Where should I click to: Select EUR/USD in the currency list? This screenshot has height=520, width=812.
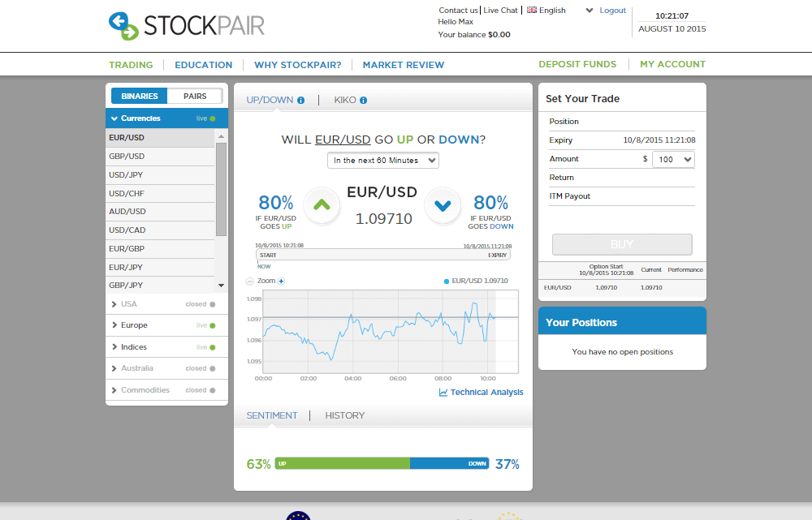coord(160,138)
